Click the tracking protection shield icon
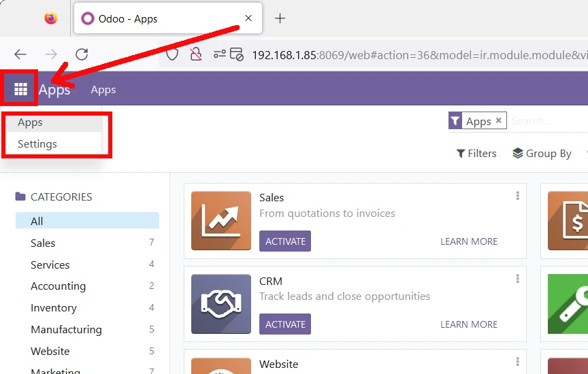 (172, 54)
